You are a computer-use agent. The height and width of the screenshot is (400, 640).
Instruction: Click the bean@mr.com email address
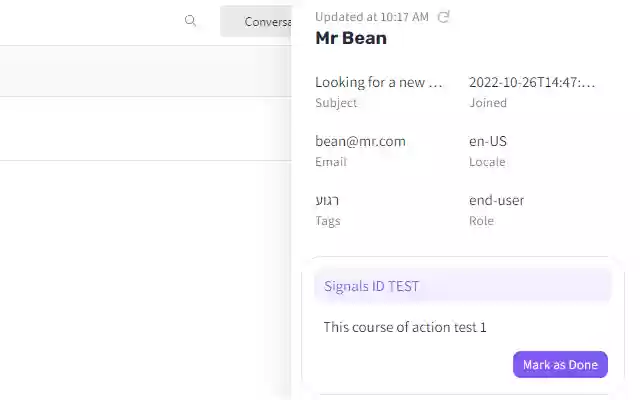pyautogui.click(x=360, y=141)
